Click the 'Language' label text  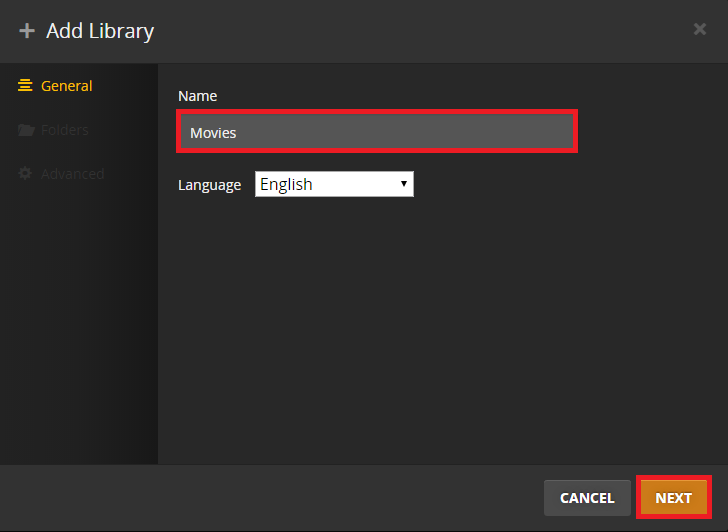pyautogui.click(x=209, y=185)
